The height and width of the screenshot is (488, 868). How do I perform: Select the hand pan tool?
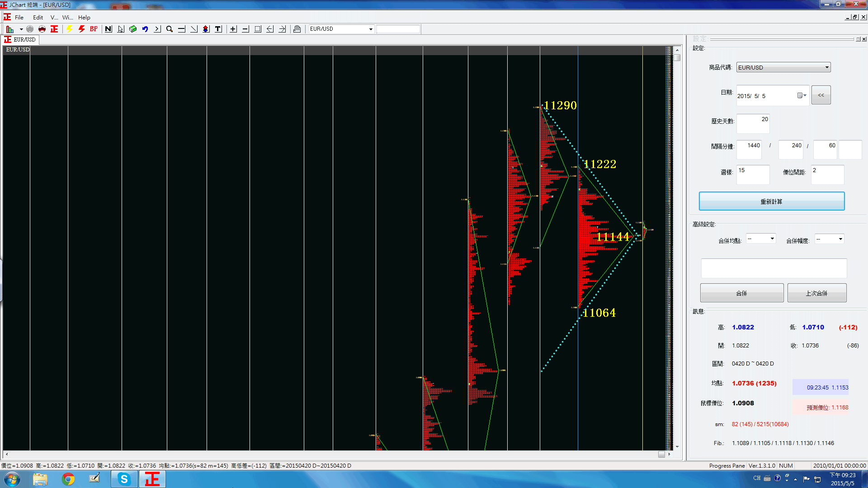(x=297, y=29)
